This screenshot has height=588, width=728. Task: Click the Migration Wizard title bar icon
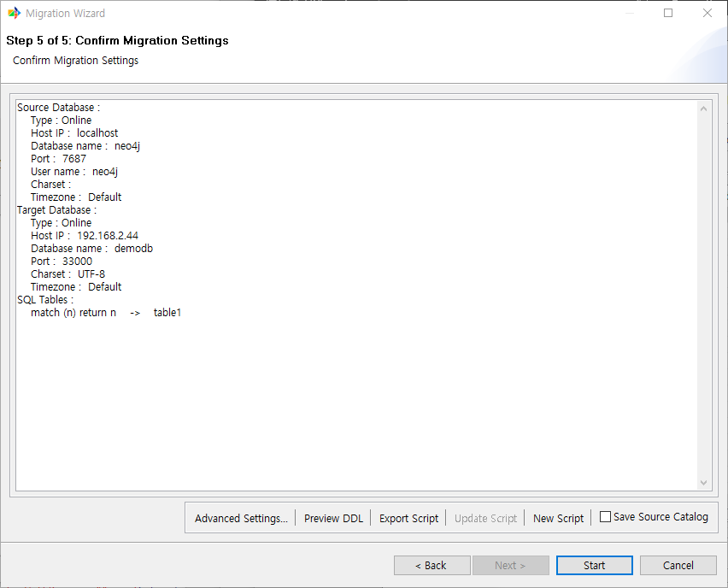14,14
